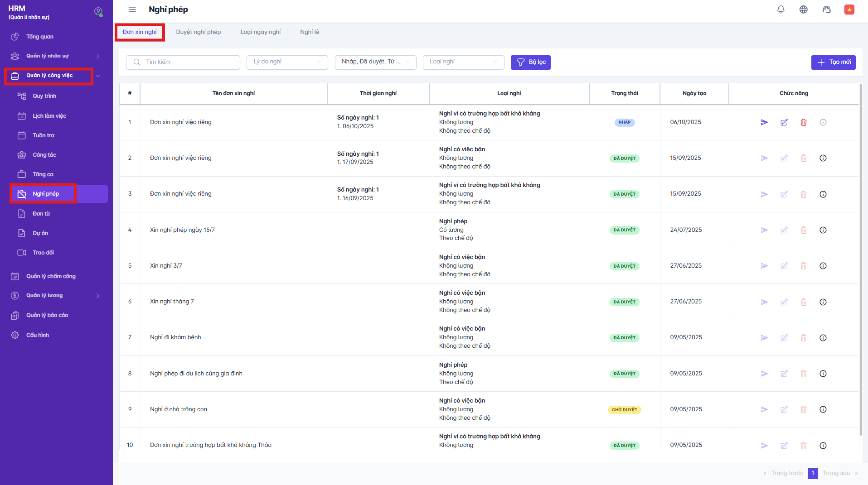Toggle the hamburger sidebar menu
This screenshot has width=868, height=485.
[x=132, y=10]
